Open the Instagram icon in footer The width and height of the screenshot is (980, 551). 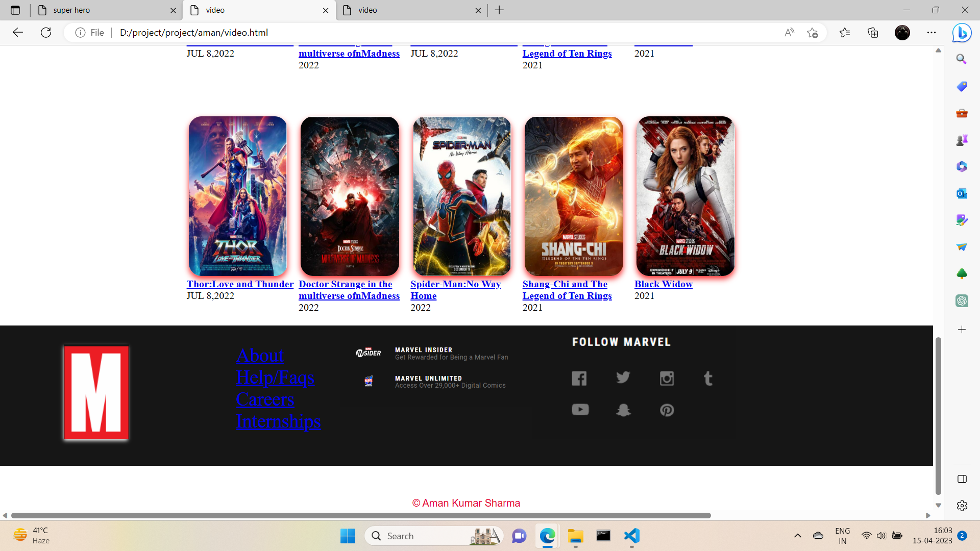click(x=667, y=379)
